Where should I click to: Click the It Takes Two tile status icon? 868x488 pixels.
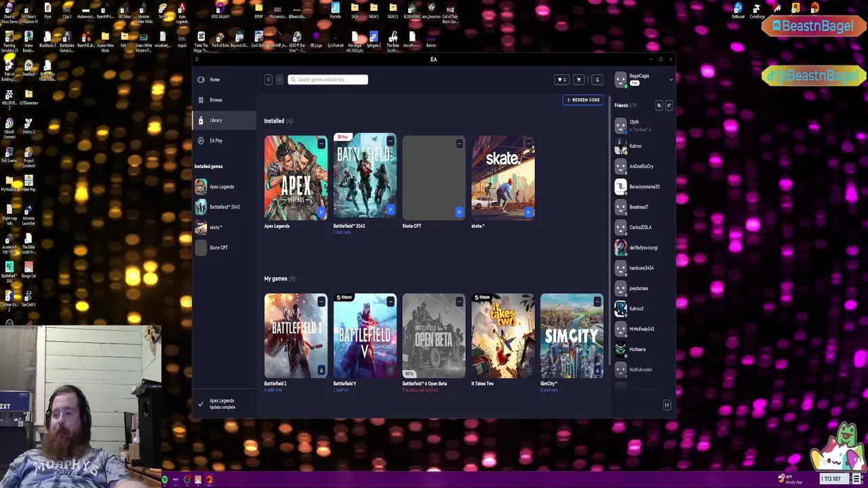528,370
